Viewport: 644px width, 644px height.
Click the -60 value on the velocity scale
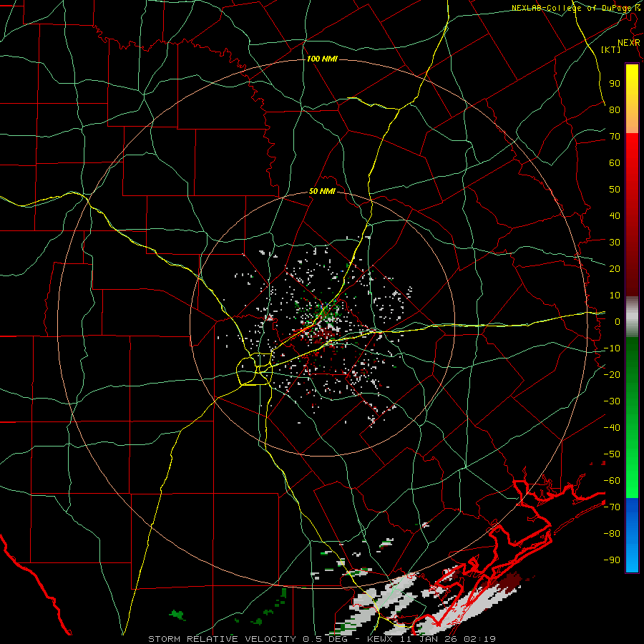pos(612,481)
